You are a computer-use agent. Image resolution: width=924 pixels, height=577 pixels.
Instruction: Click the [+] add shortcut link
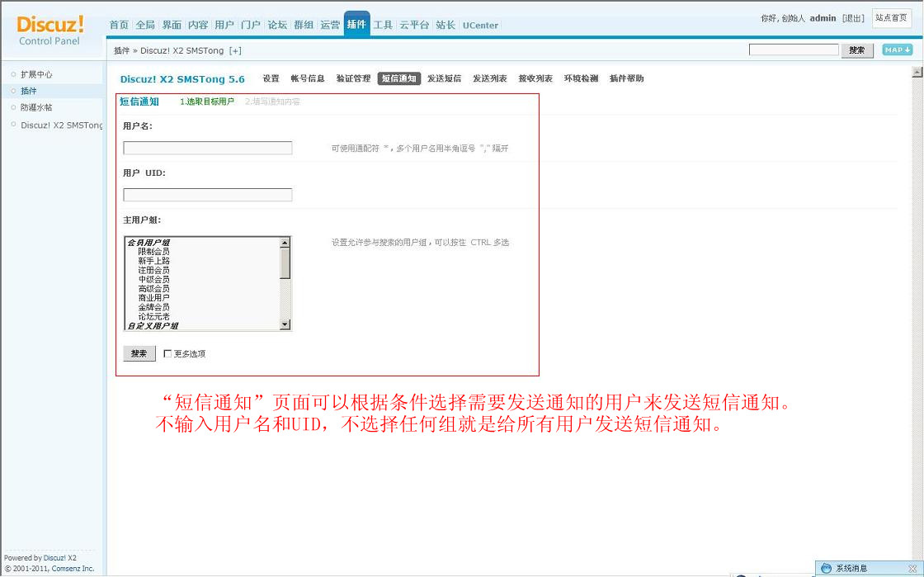[x=235, y=50]
